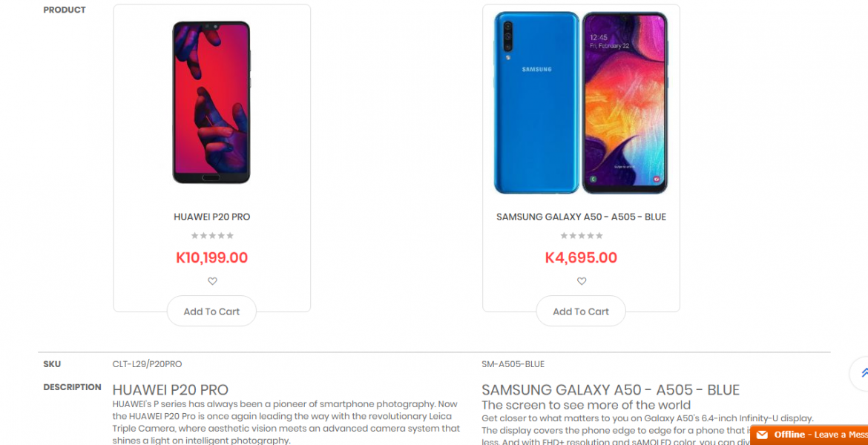Viewport: 868px width, 445px height.
Task: Add Huawei P20 Pro to wishlist heart
Action: tap(212, 281)
